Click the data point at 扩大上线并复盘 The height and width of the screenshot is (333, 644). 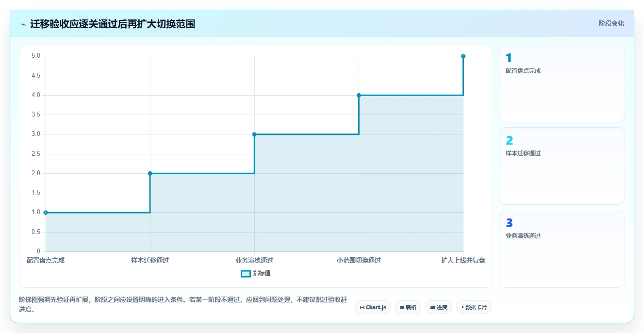463,56
